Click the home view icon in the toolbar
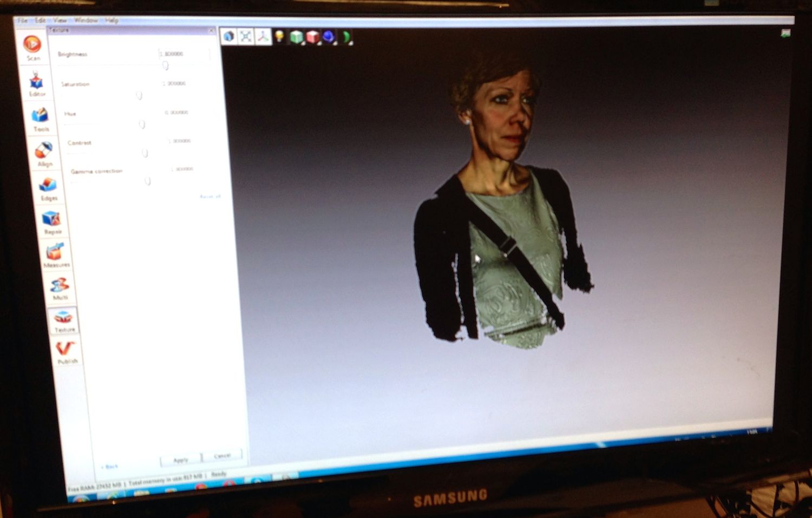812x518 pixels. [x=229, y=36]
